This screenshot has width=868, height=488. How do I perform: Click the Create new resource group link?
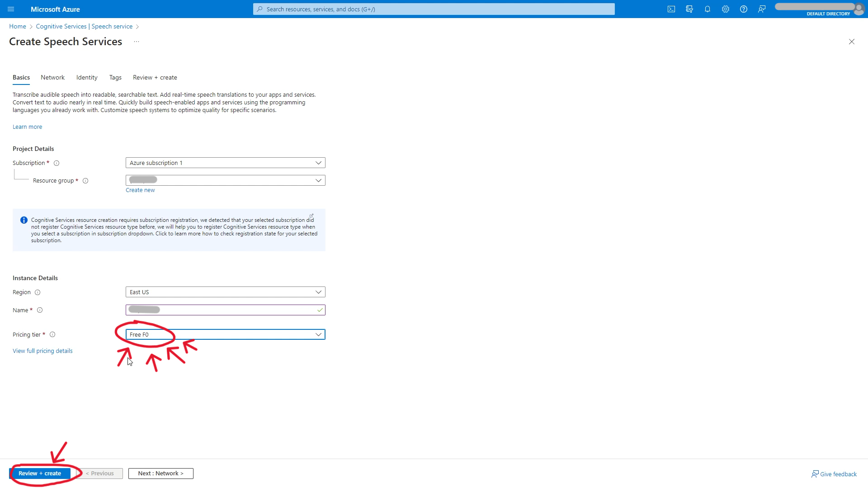pyautogui.click(x=140, y=190)
